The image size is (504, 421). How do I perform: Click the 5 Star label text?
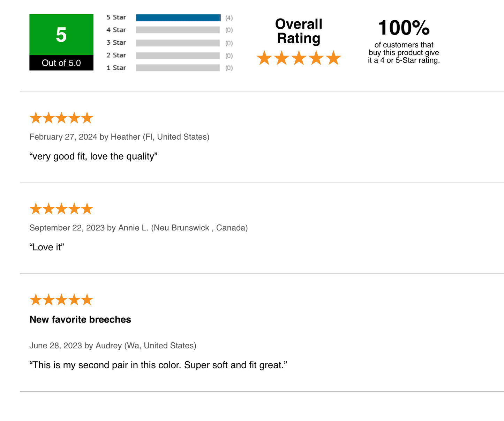(x=116, y=17)
